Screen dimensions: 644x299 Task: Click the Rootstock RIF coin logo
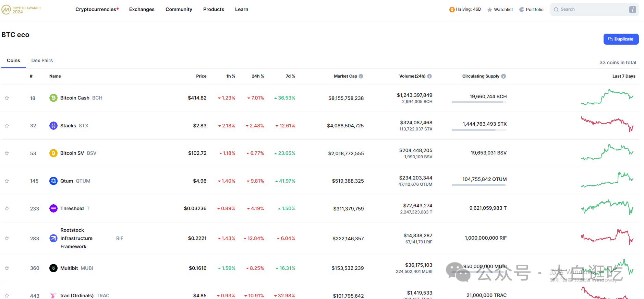point(53,238)
